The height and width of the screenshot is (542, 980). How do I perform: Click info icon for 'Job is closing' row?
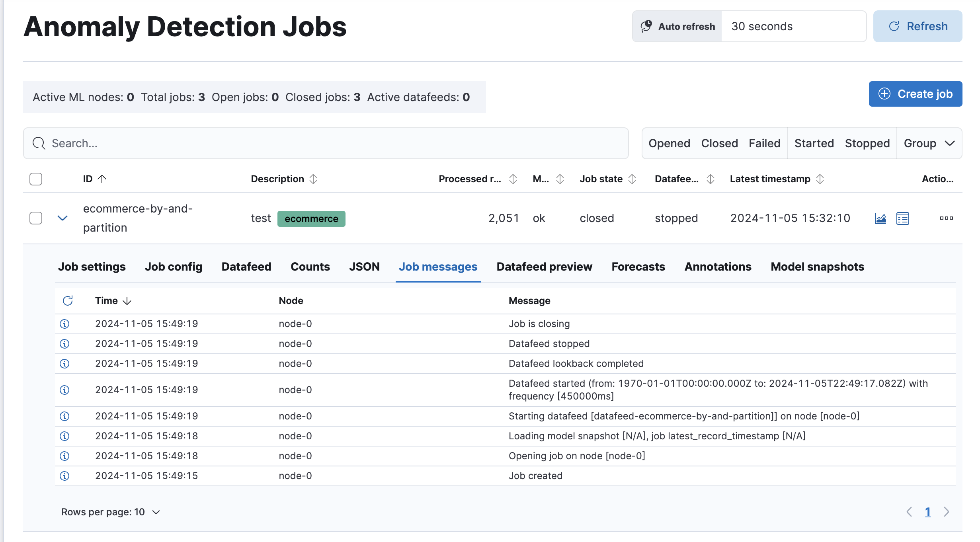pyautogui.click(x=64, y=324)
